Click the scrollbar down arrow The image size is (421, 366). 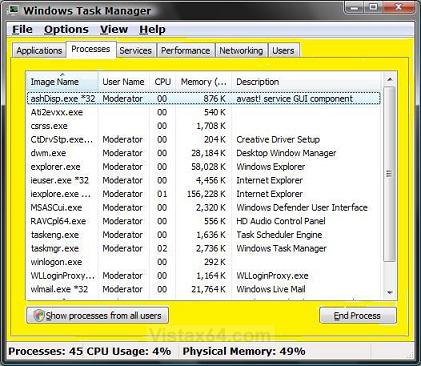[x=389, y=293]
